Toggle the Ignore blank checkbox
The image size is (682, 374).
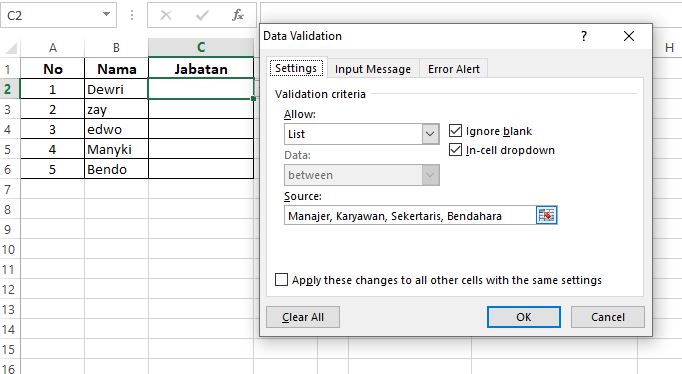point(455,130)
